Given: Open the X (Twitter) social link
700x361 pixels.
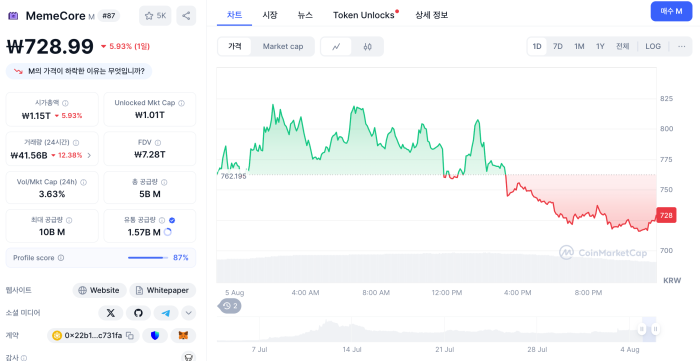Looking at the screenshot, I should tap(111, 313).
